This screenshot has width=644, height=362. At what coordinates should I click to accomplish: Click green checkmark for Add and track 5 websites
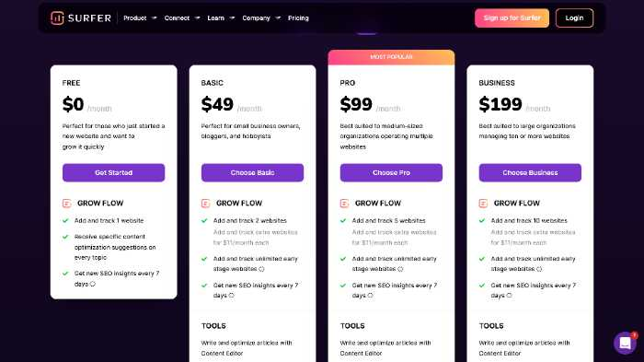click(x=343, y=220)
